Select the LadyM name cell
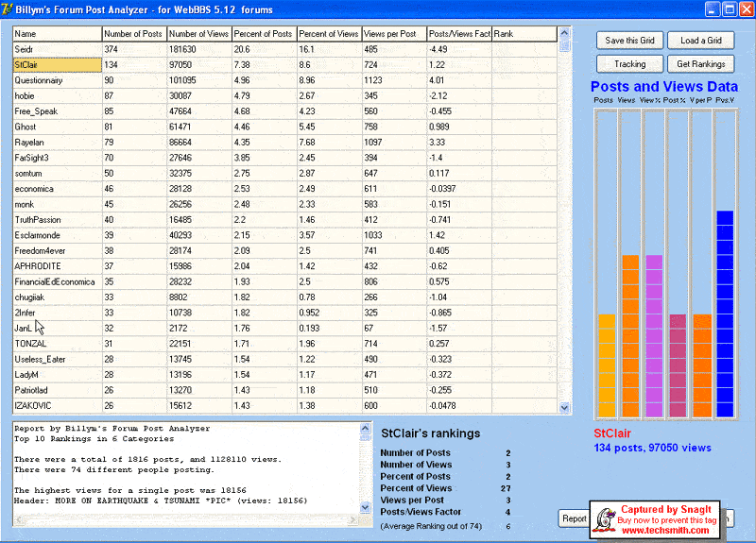Viewport: 756px width, 543px height. tap(58, 374)
